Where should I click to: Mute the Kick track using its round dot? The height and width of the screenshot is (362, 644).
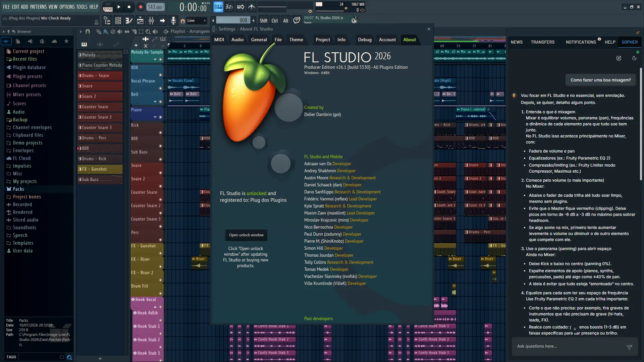[x=160, y=133]
